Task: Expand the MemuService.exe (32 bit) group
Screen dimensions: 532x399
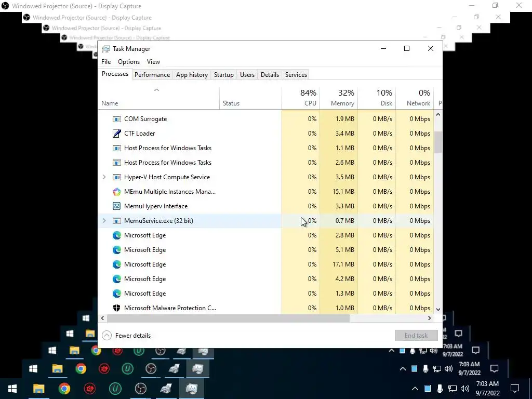Action: 104,220
